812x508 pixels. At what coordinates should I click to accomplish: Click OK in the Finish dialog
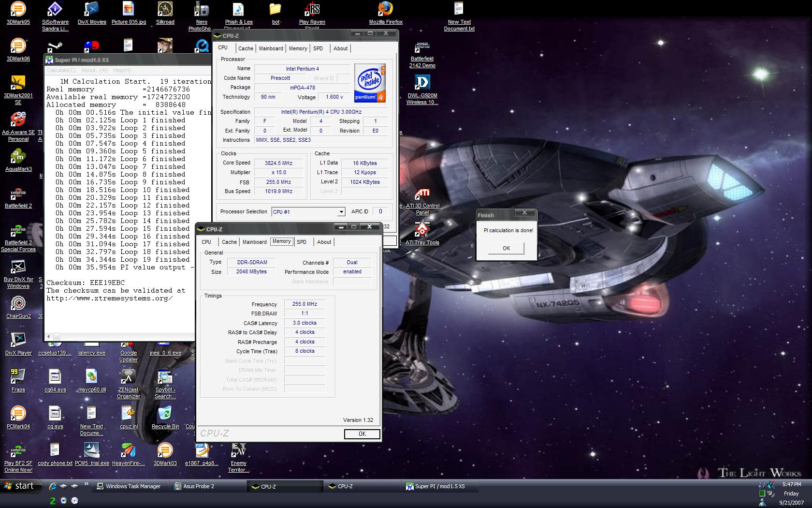pos(506,248)
